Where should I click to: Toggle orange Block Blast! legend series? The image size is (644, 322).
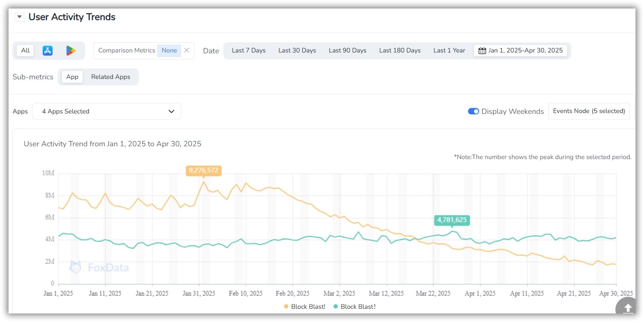click(304, 307)
